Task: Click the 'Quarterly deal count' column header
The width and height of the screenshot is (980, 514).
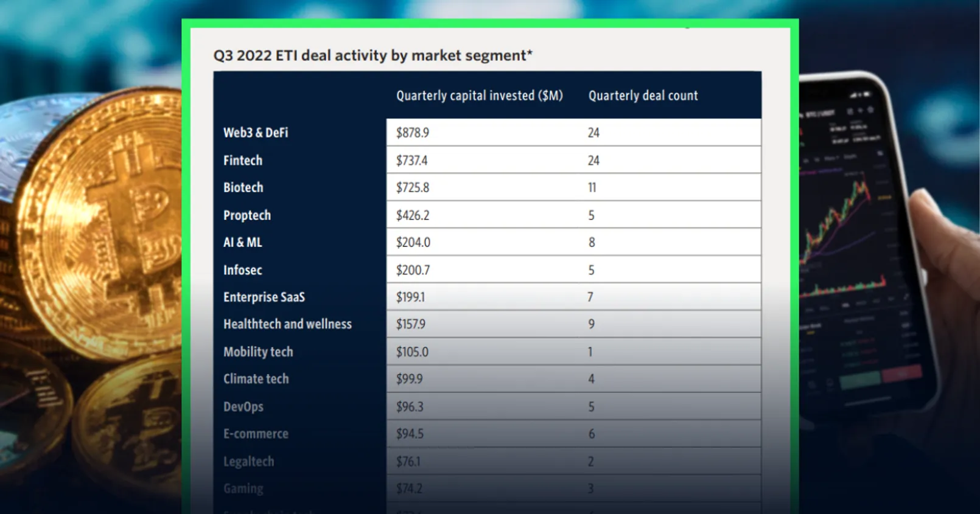Action: (643, 96)
